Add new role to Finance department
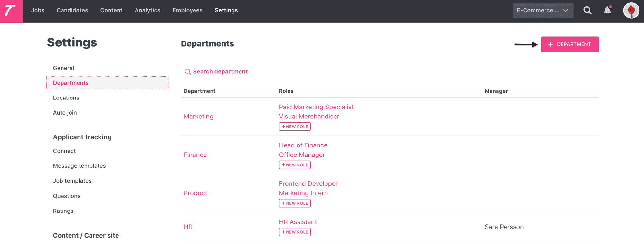This screenshot has width=644, height=244. click(x=295, y=165)
